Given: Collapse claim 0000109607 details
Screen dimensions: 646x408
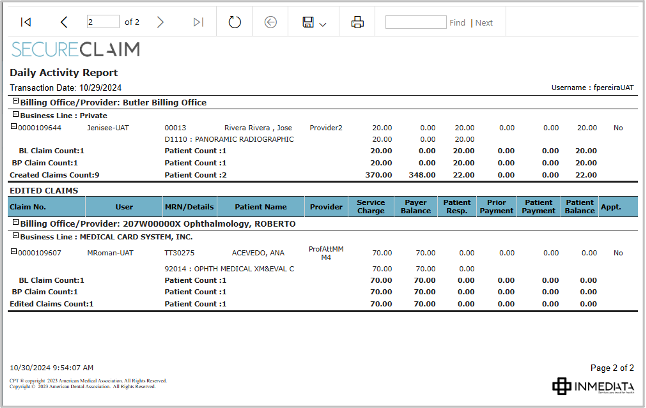Looking at the screenshot, I should [x=14, y=252].
